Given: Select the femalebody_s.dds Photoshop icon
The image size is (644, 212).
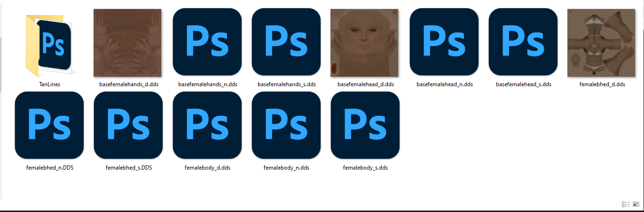Looking at the screenshot, I should (365, 125).
